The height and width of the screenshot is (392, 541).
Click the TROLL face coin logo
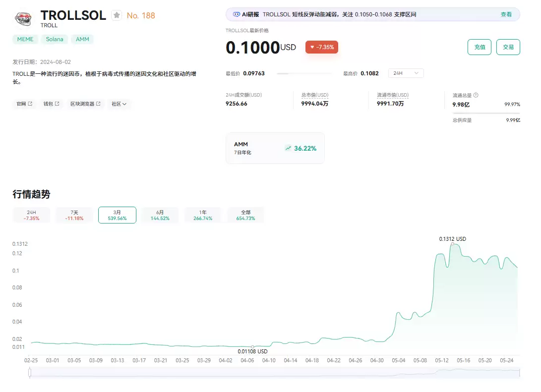[x=23, y=19]
